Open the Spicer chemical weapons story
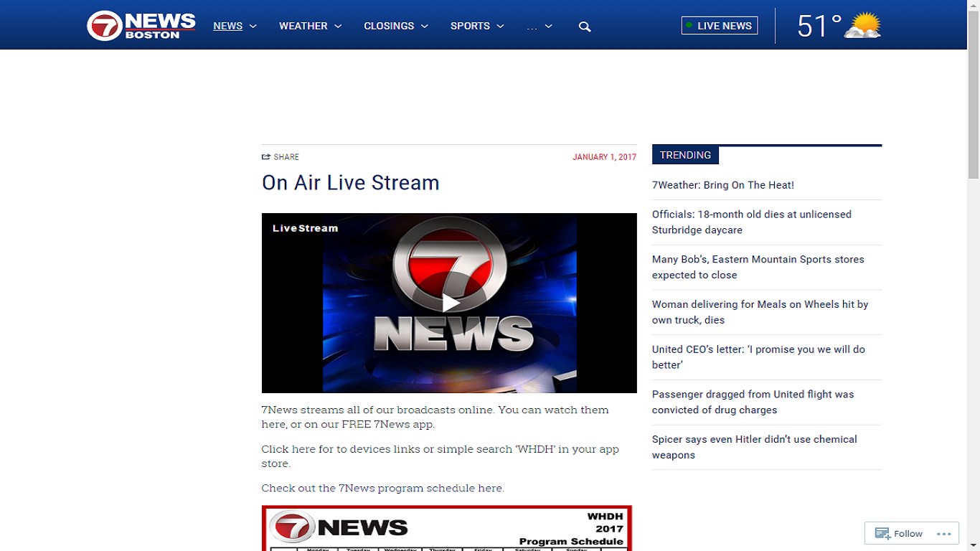 point(755,447)
